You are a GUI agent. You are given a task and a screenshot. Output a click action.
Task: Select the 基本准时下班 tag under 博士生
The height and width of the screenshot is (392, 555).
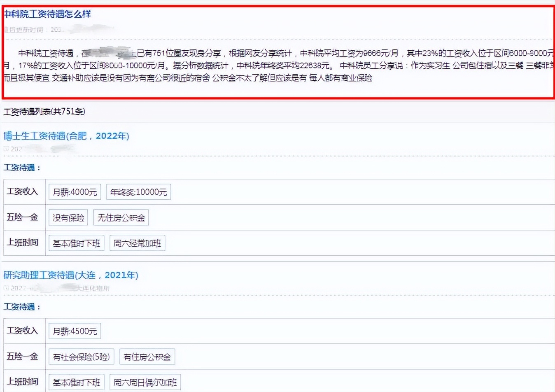click(x=76, y=243)
